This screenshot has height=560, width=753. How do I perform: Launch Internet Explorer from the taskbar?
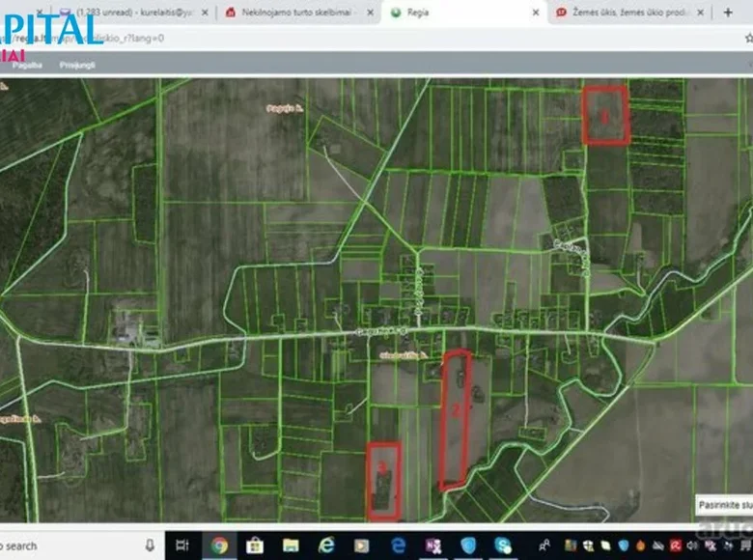pyautogui.click(x=326, y=546)
